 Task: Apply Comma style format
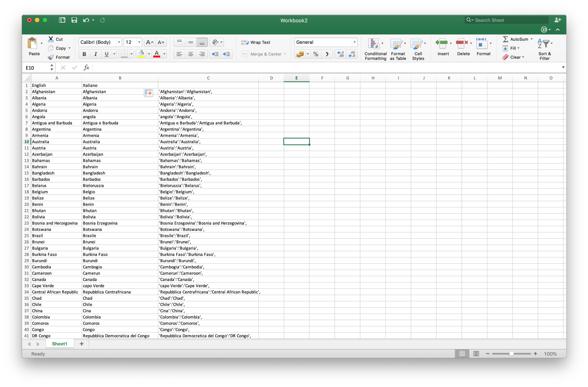tap(327, 54)
